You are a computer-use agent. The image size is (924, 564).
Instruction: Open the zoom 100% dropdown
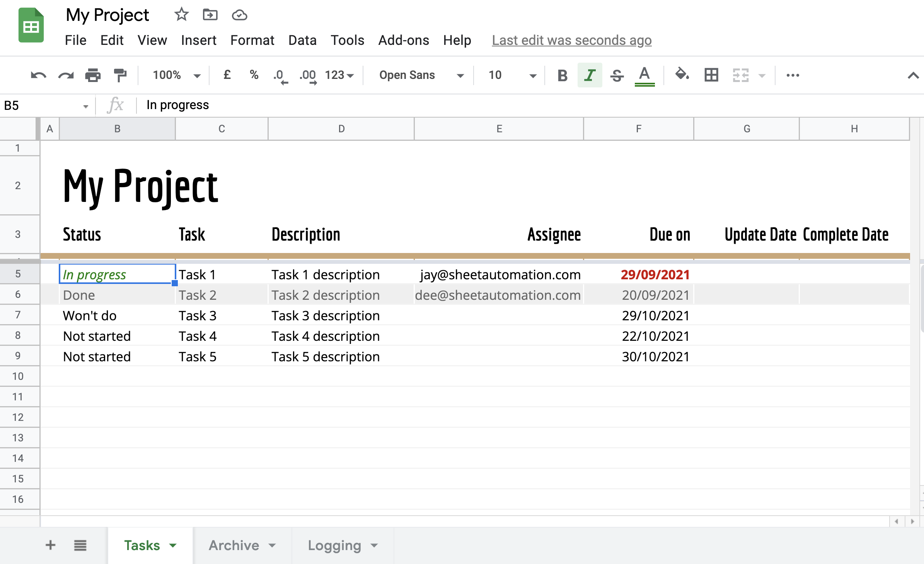coord(177,75)
